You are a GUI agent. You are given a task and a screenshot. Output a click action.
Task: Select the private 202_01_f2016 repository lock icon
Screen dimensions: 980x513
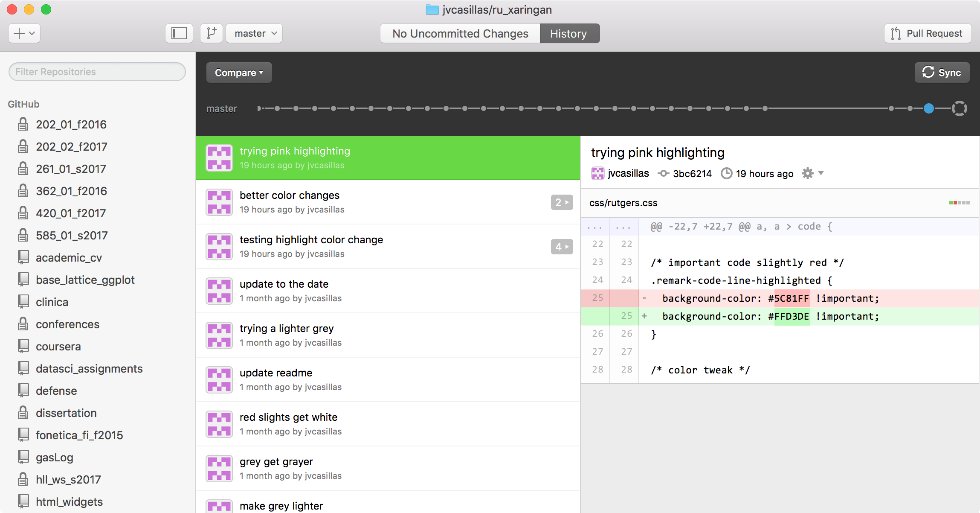pyautogui.click(x=23, y=124)
